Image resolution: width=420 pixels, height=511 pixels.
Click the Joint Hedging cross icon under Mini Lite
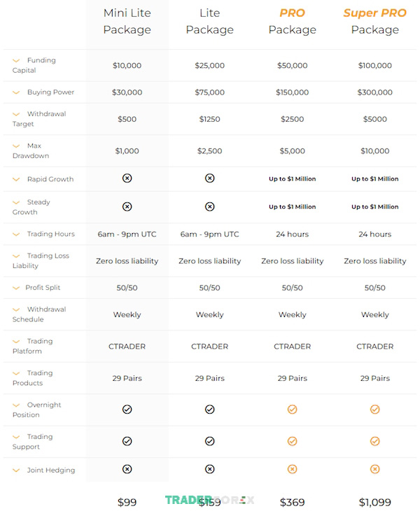pyautogui.click(x=127, y=469)
